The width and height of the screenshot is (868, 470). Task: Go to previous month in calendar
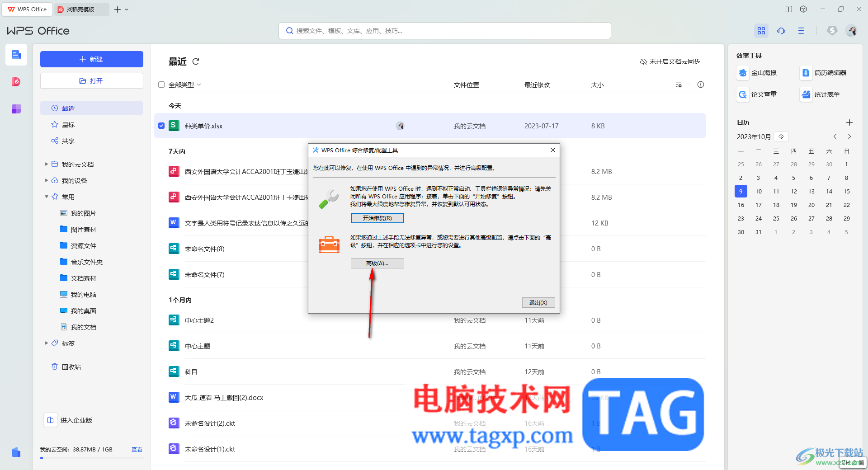click(835, 136)
